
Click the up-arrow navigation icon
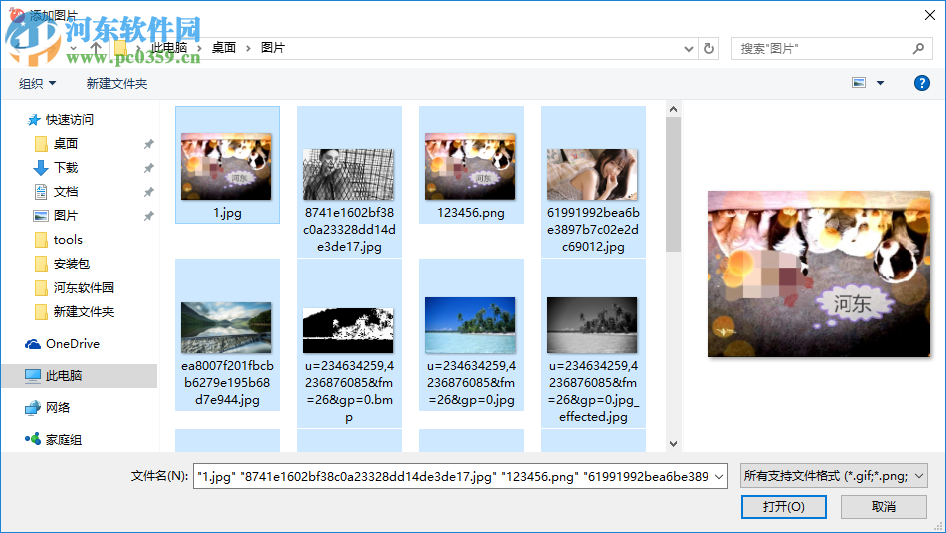click(x=96, y=48)
